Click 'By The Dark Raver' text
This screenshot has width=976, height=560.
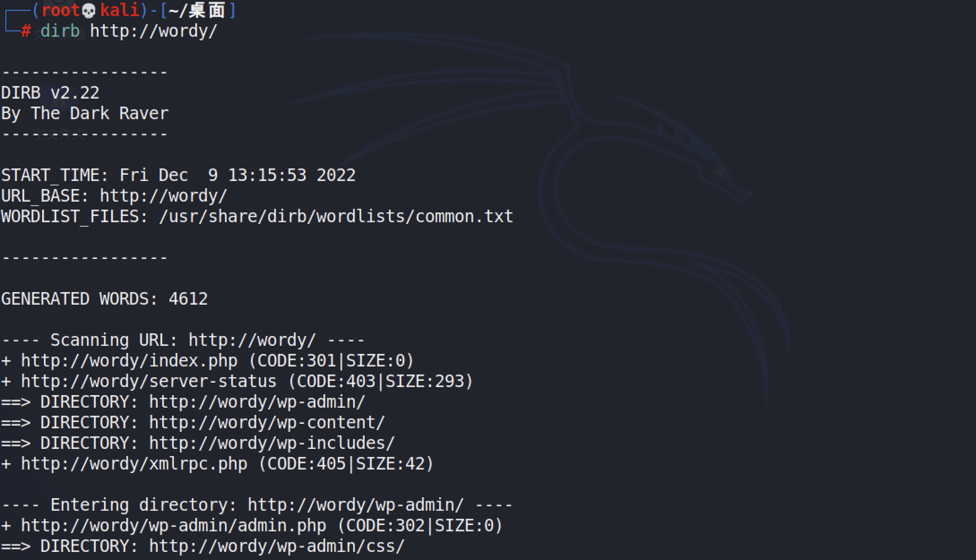point(85,113)
